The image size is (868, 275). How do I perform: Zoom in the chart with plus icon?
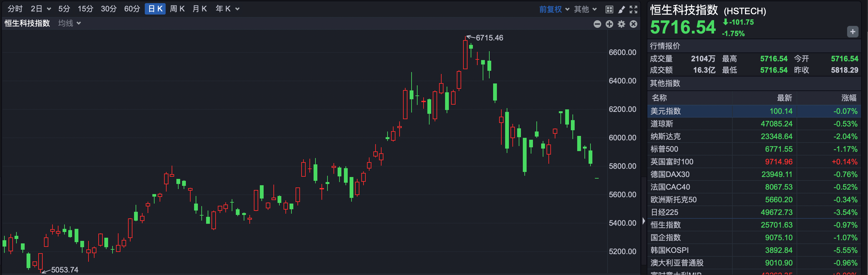click(609, 24)
